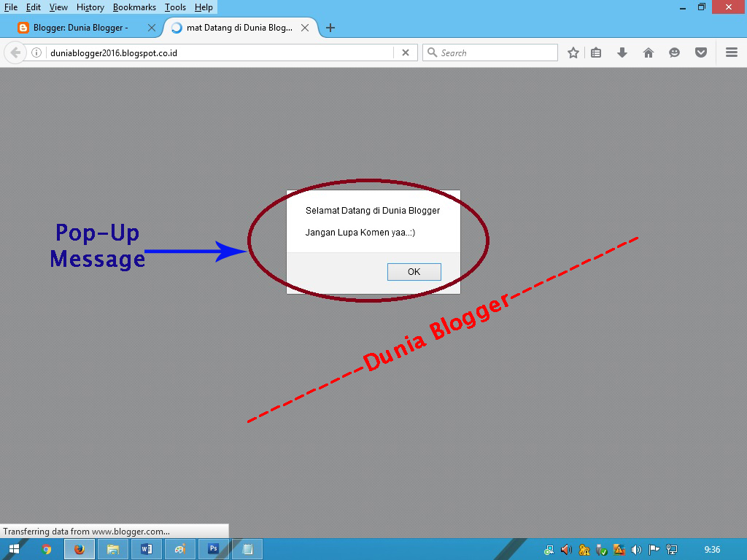Open the flag notification icon in system tray
747x560 pixels.
[654, 550]
